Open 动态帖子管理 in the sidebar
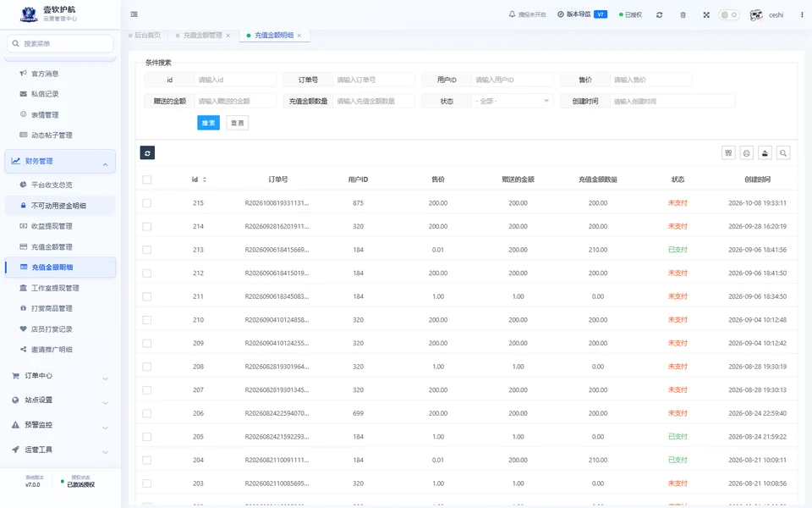812x508 pixels. pyautogui.click(x=52, y=135)
